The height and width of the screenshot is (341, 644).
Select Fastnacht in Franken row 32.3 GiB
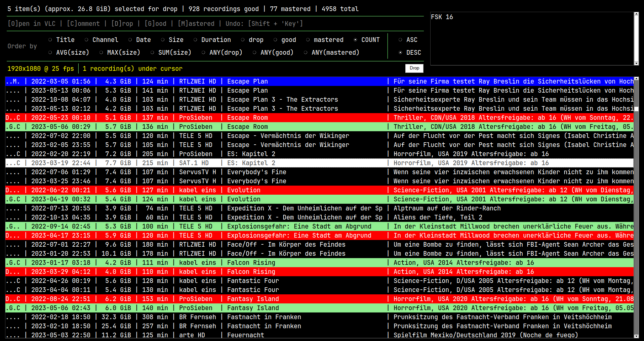tap(319, 317)
